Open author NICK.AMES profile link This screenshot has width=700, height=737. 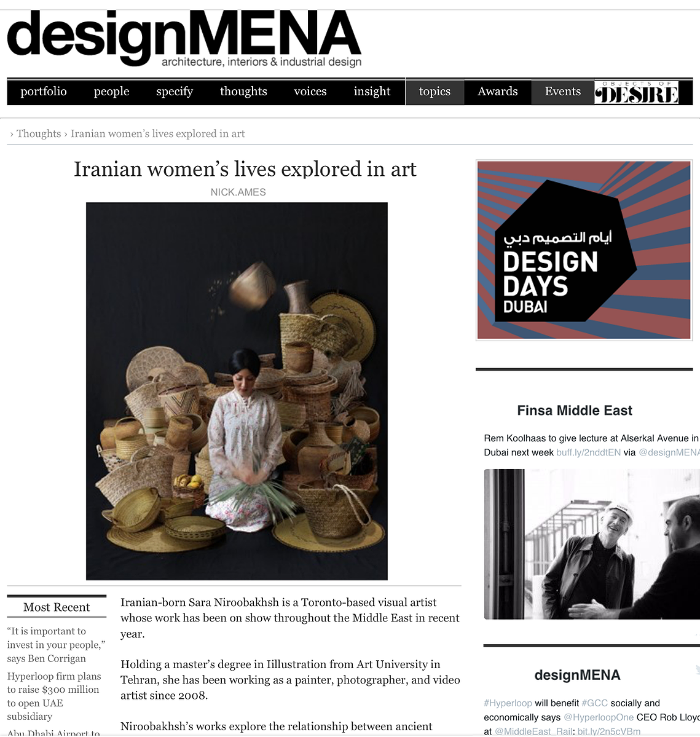coord(238,192)
